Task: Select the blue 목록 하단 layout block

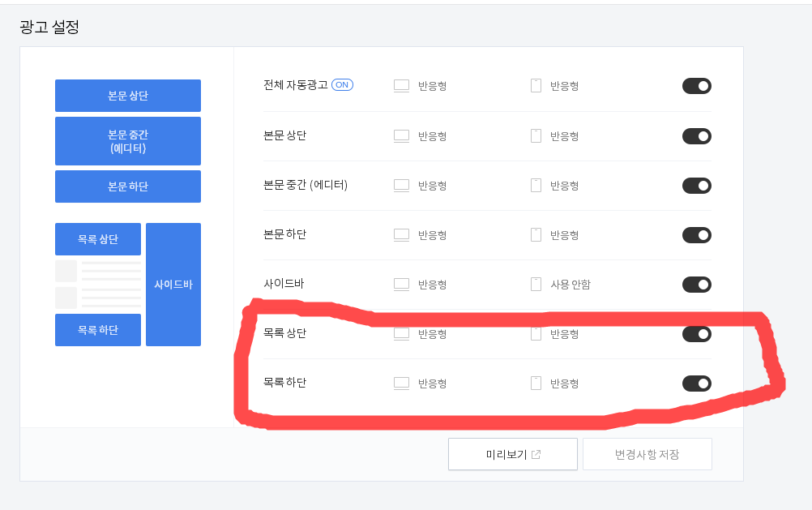Action: click(98, 330)
